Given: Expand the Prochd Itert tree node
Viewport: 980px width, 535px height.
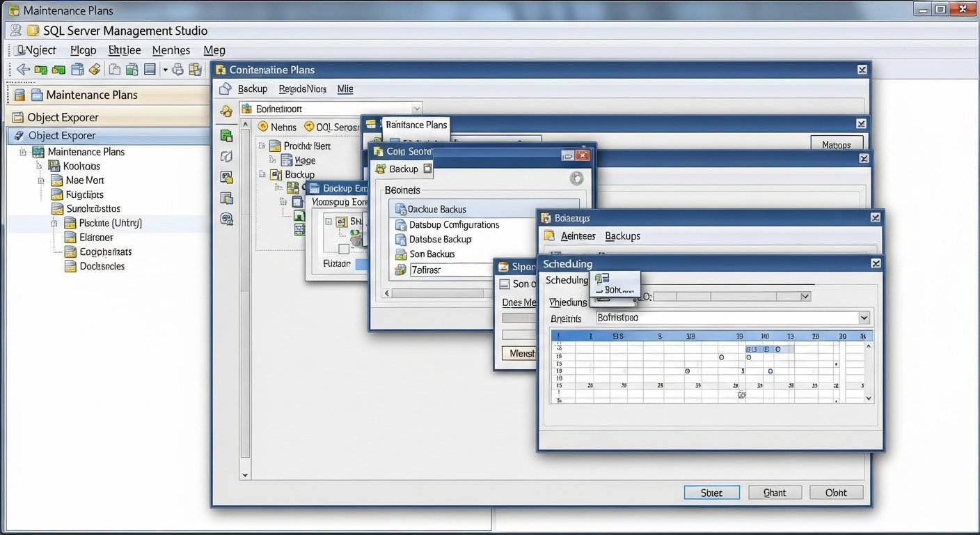Looking at the screenshot, I should tap(262, 146).
